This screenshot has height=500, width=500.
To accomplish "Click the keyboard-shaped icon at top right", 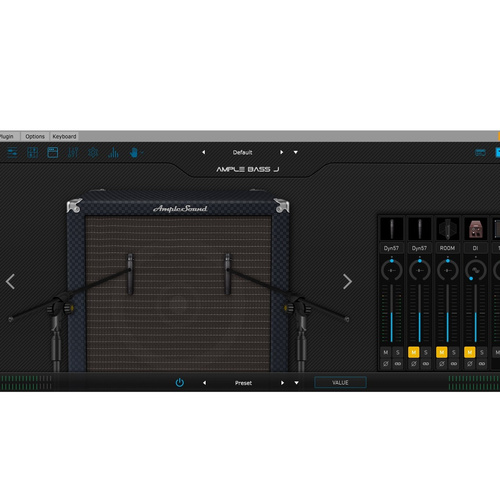I will tap(480, 153).
